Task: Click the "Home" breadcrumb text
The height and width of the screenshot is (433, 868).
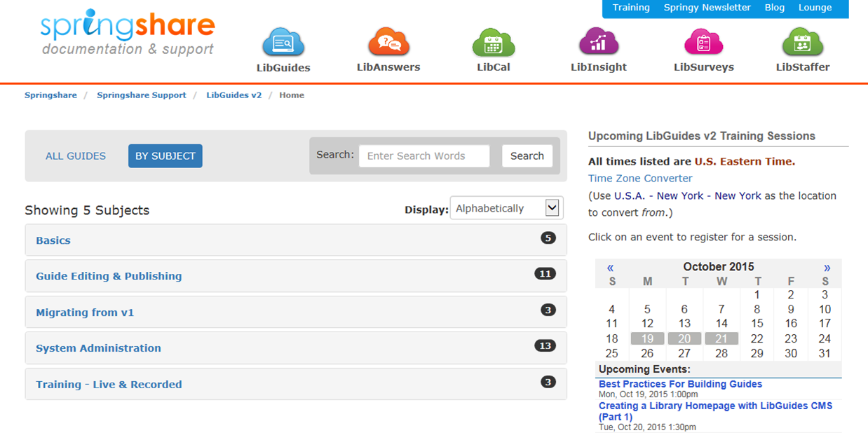Action: [292, 95]
